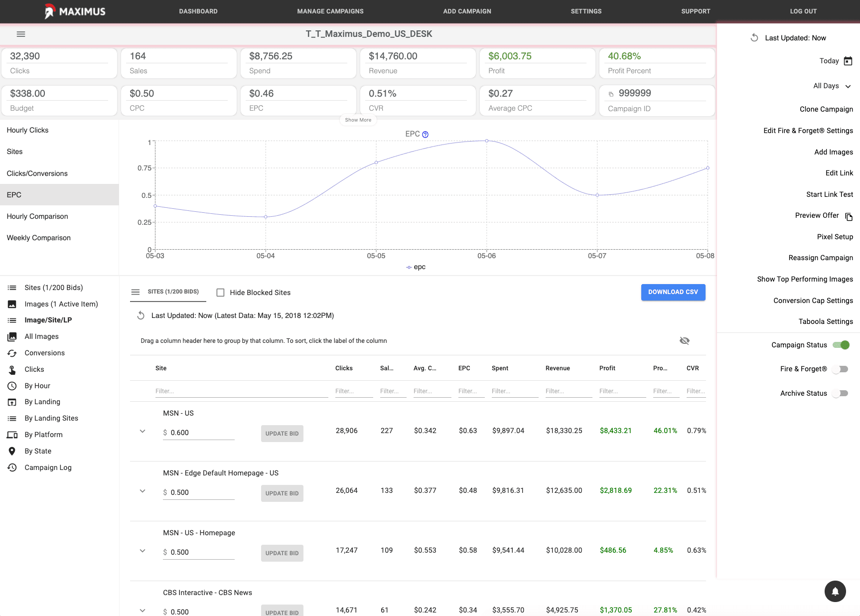
Task: Open the hamburger menu near campaign title
Action: (21, 34)
